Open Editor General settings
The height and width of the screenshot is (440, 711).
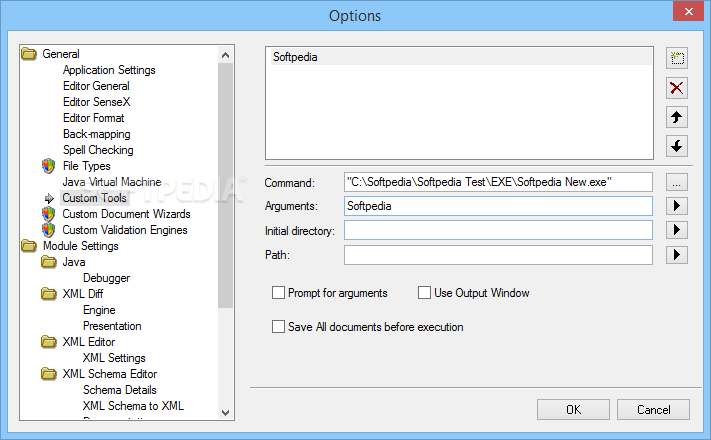point(96,86)
